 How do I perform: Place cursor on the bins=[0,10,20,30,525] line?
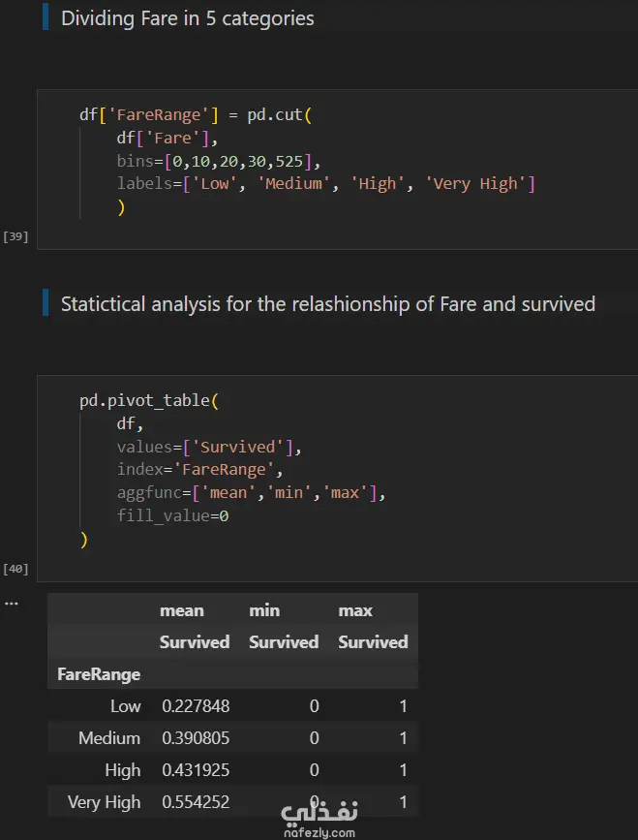(217, 161)
